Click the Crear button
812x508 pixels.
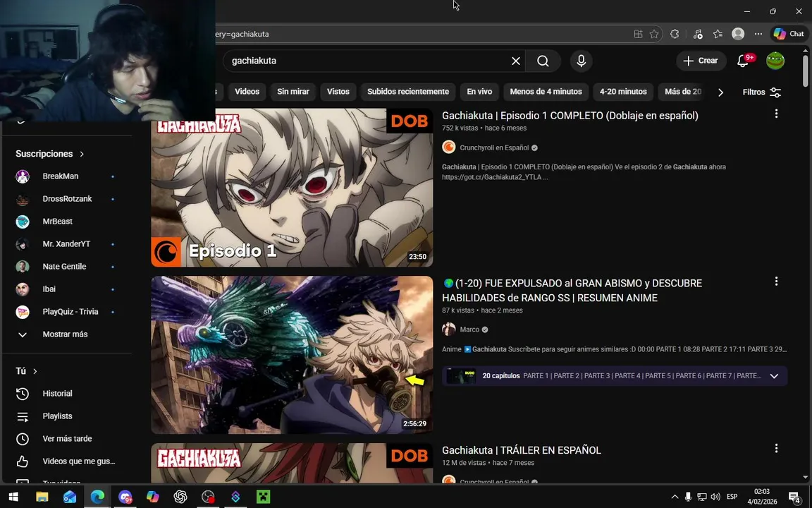coord(701,61)
